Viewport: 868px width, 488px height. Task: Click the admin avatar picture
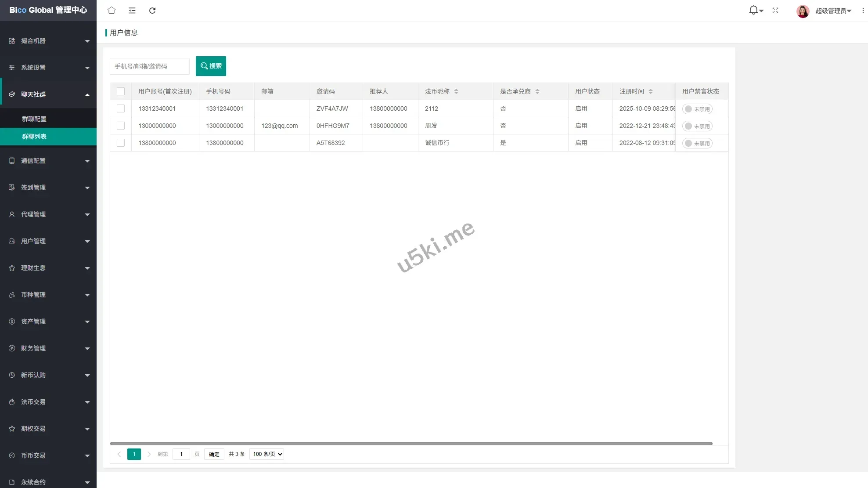803,11
